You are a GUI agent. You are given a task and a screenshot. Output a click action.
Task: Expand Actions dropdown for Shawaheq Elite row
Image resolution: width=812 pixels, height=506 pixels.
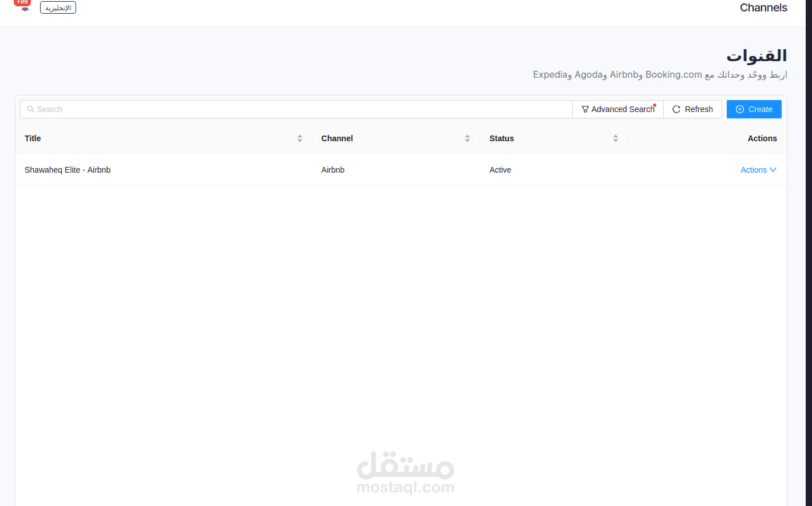click(758, 170)
